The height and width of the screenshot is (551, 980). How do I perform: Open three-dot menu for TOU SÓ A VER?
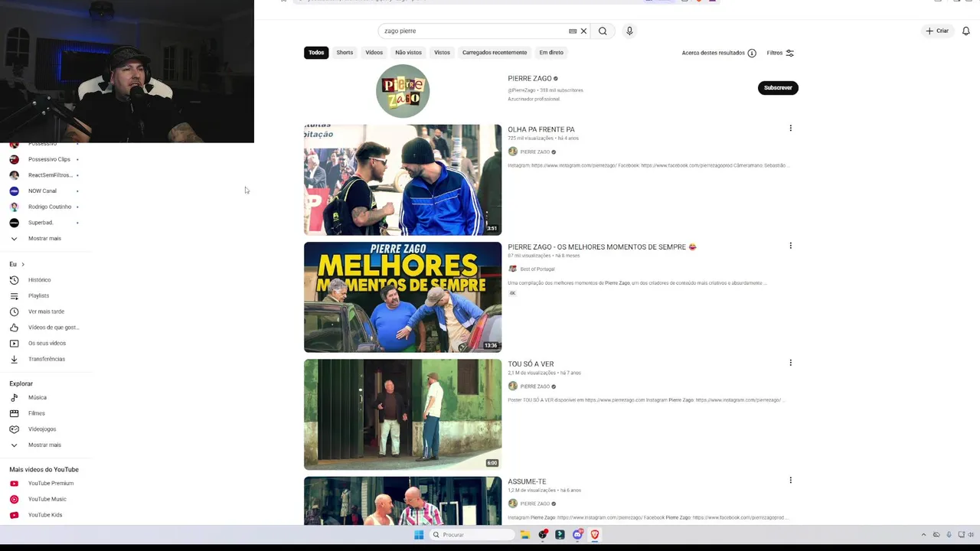pyautogui.click(x=790, y=363)
